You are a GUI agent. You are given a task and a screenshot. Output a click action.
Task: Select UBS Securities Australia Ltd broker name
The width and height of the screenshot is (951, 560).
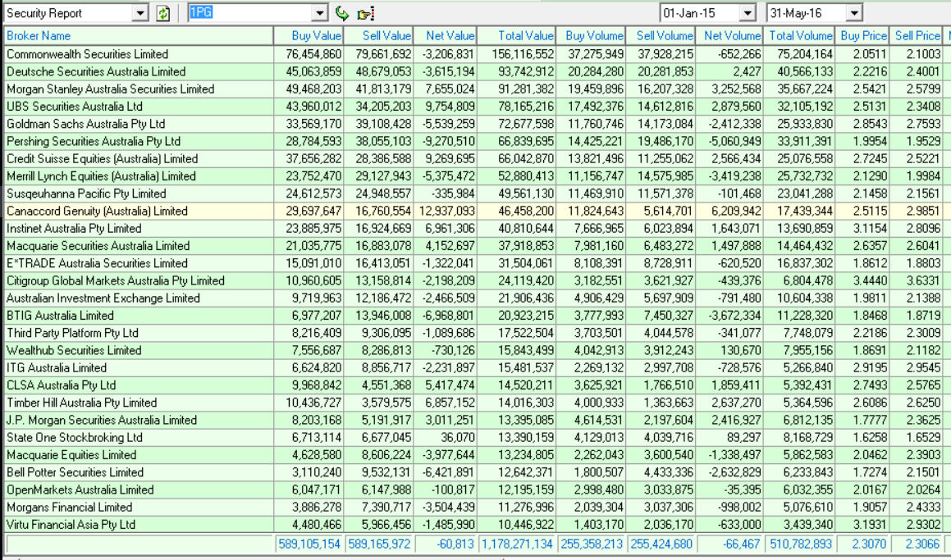tap(75, 107)
